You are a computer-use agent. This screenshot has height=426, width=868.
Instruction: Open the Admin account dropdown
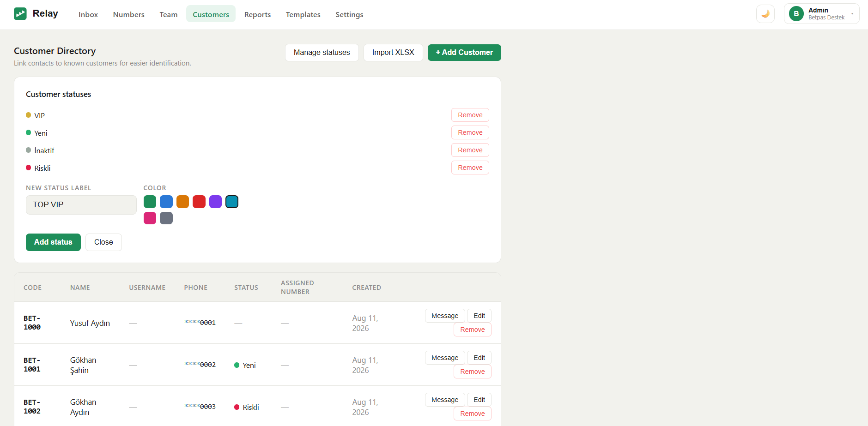pyautogui.click(x=821, y=14)
